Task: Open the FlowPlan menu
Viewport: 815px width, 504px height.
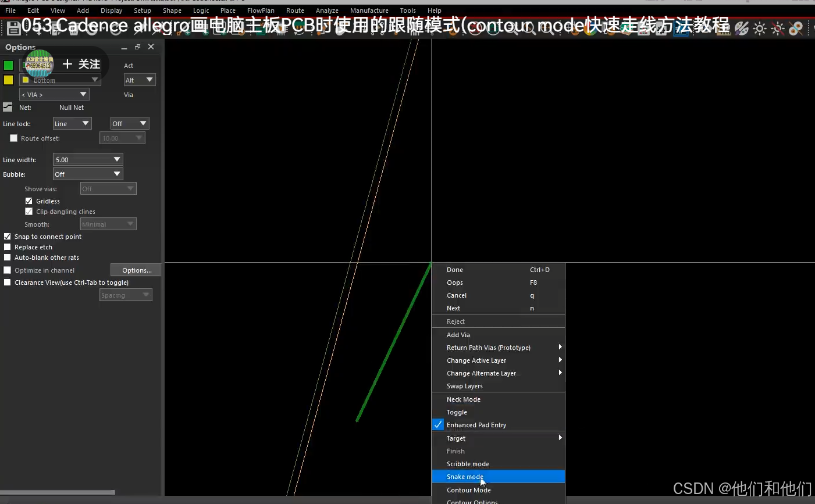Action: (x=261, y=10)
